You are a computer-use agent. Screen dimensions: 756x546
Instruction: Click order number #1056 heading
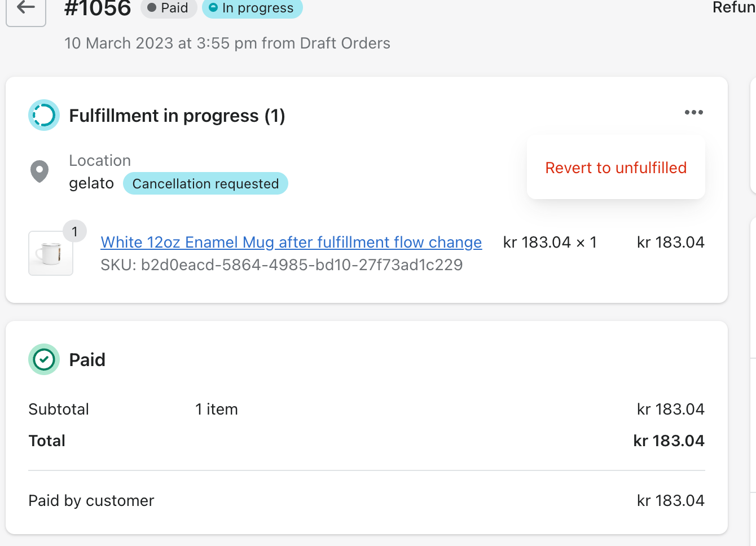pyautogui.click(x=98, y=8)
